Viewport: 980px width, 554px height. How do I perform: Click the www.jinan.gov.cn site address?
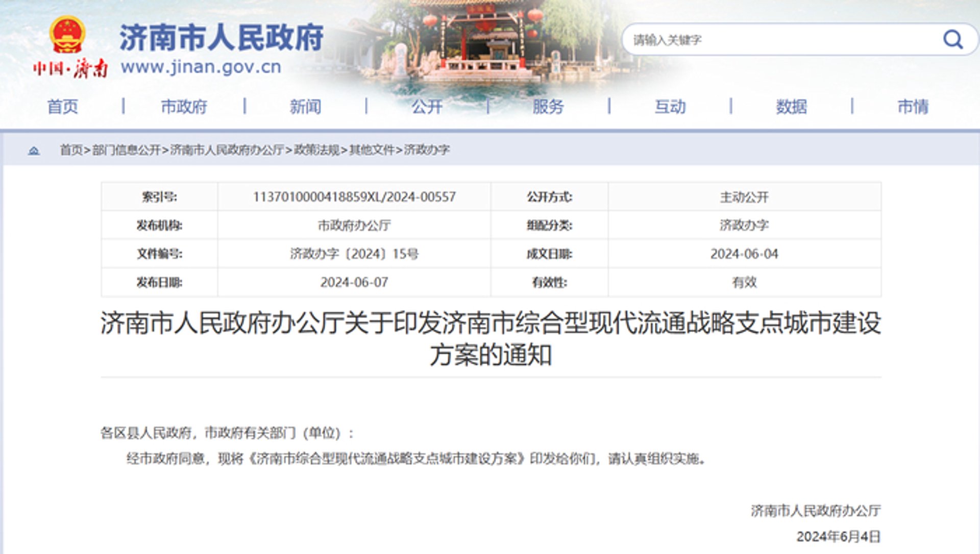point(201,67)
